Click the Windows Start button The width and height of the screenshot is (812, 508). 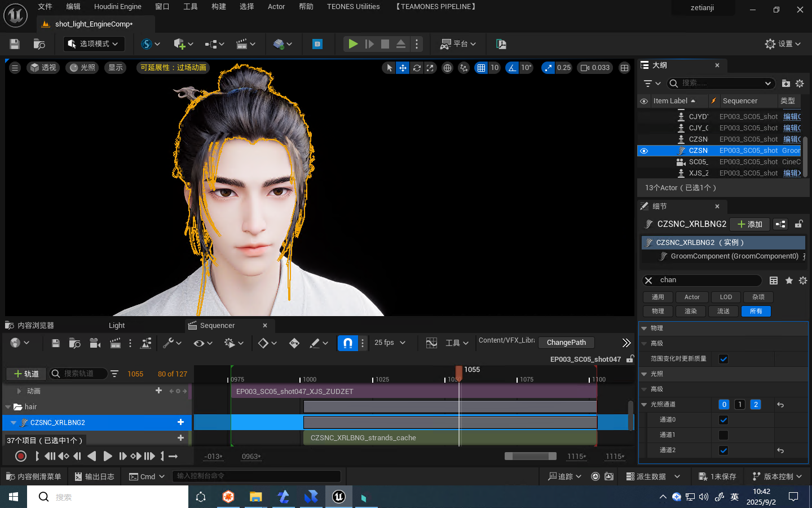[x=14, y=497]
